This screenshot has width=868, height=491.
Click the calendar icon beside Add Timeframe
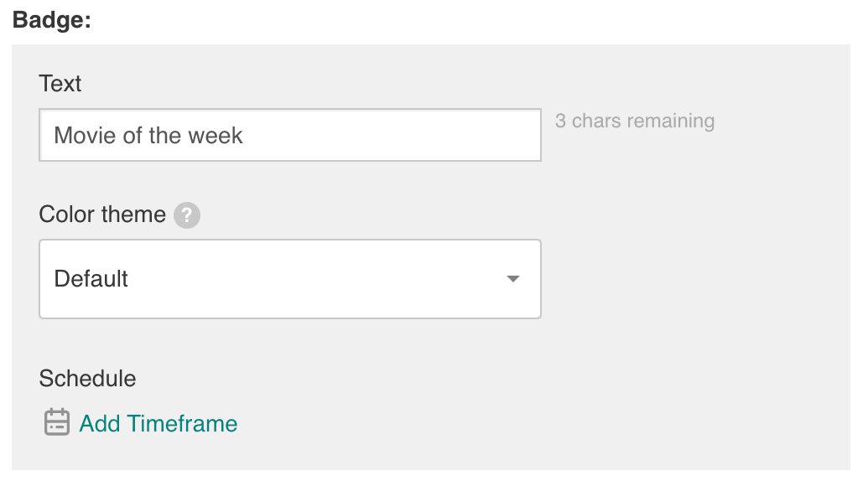click(x=57, y=422)
